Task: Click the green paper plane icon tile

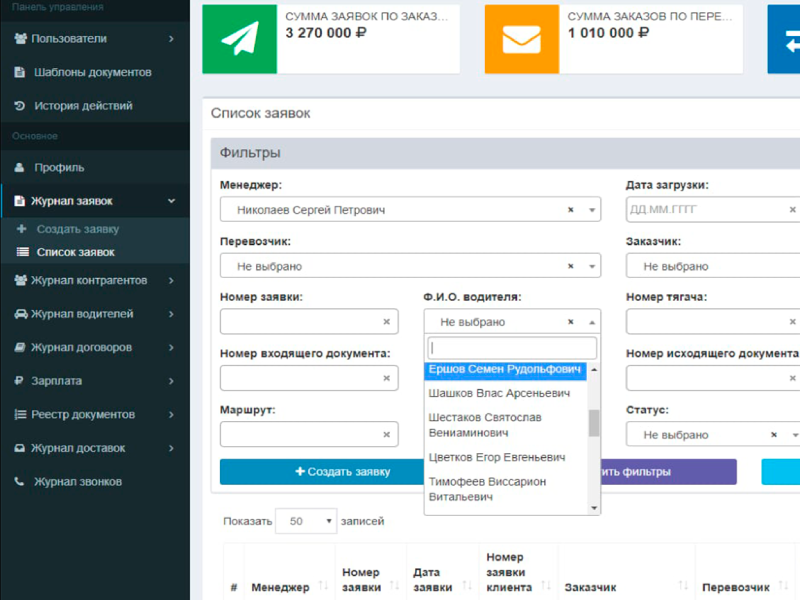Action: (239, 38)
